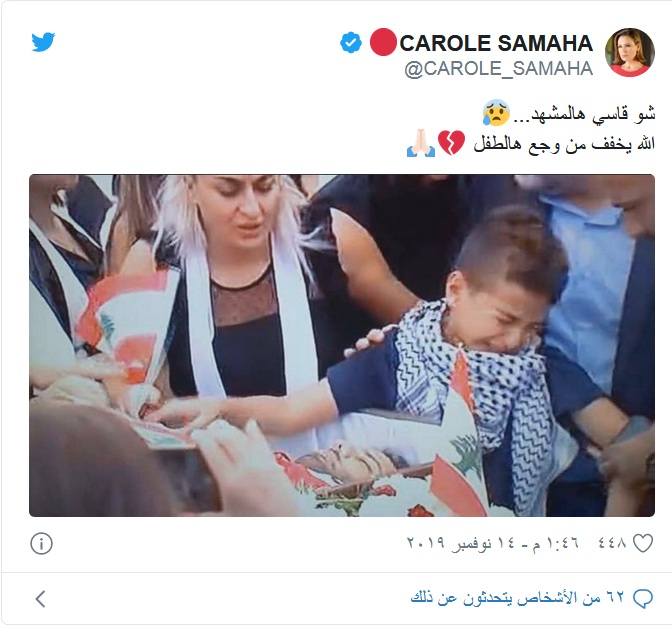Click the broken heart emoji
Screen dimensions: 672x625
tap(451, 143)
